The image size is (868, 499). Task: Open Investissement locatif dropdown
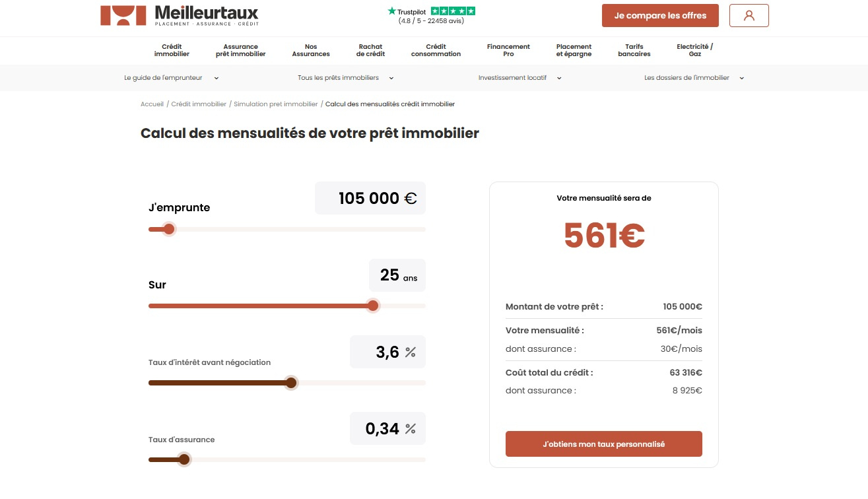[x=519, y=78]
